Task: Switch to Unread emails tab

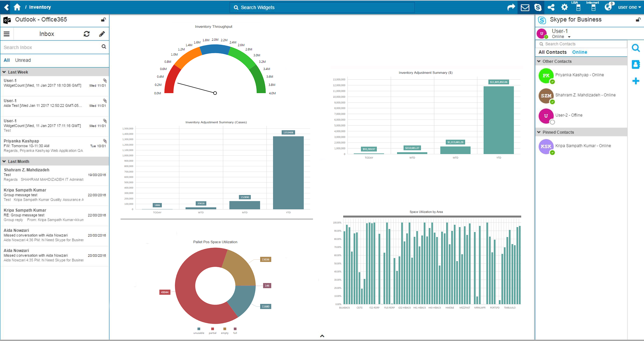Action: 23,60
